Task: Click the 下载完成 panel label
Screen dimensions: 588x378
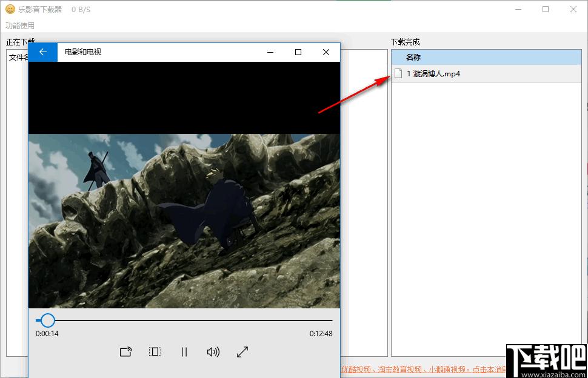Action: [406, 42]
